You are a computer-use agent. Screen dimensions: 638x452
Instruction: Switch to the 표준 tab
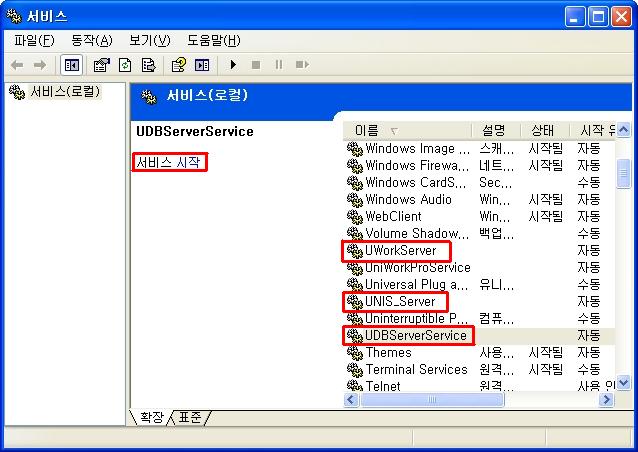click(190, 417)
